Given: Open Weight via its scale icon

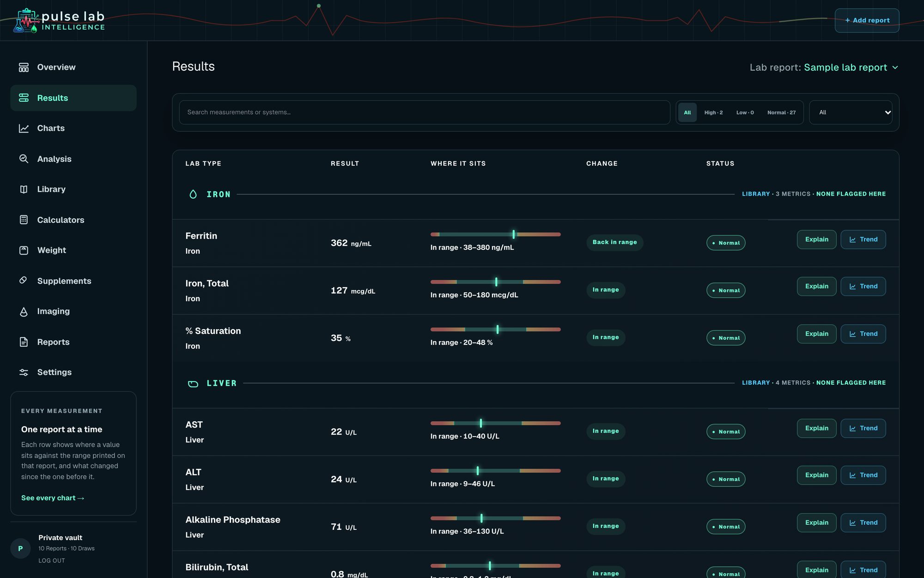Looking at the screenshot, I should point(24,251).
